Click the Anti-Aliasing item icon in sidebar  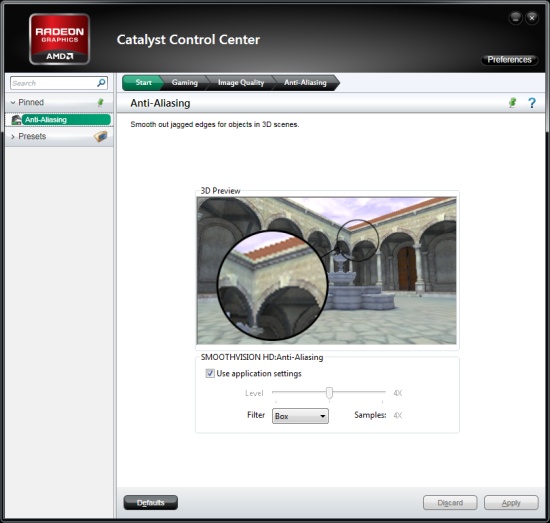pos(16,120)
